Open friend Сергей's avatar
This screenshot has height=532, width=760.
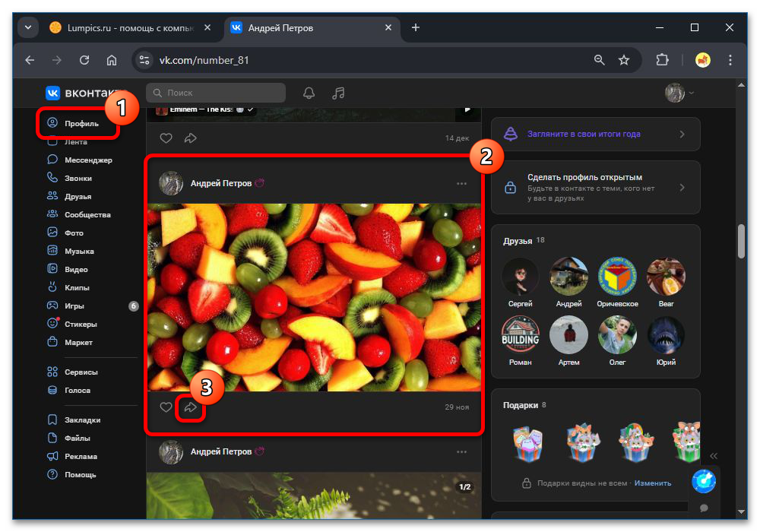click(520, 277)
